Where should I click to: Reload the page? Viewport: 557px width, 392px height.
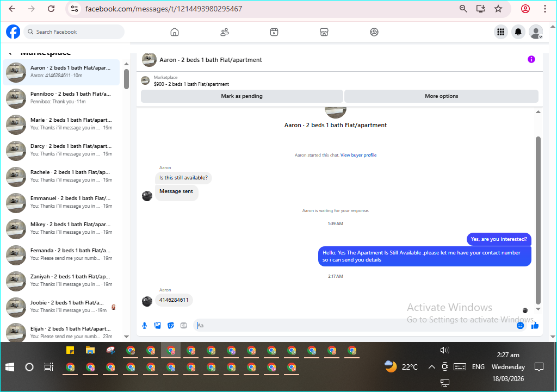[x=51, y=9]
